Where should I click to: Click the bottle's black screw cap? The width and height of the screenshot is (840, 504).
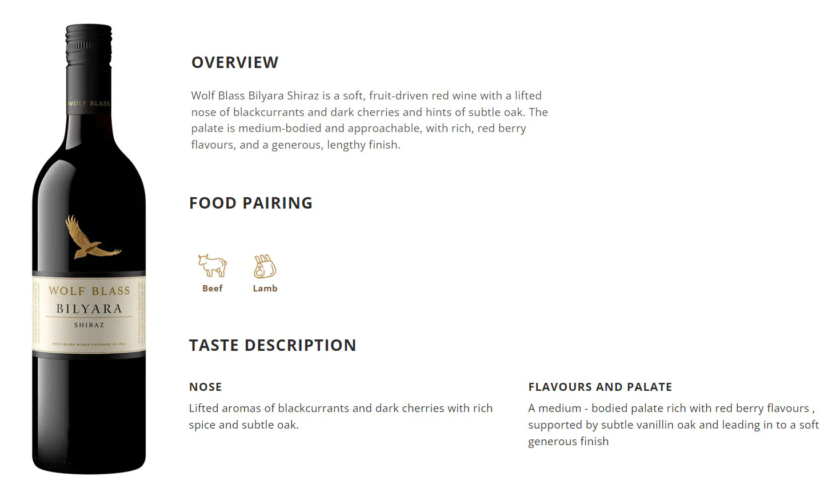coord(89,44)
